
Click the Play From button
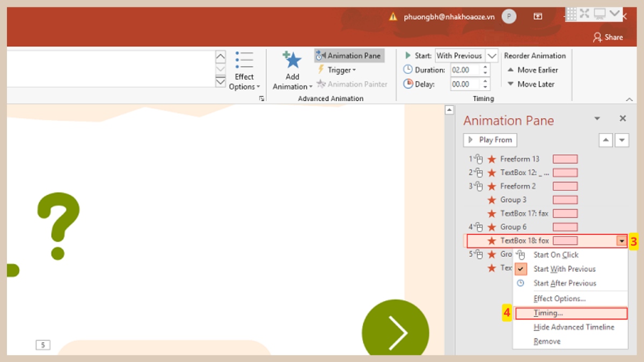pyautogui.click(x=490, y=140)
